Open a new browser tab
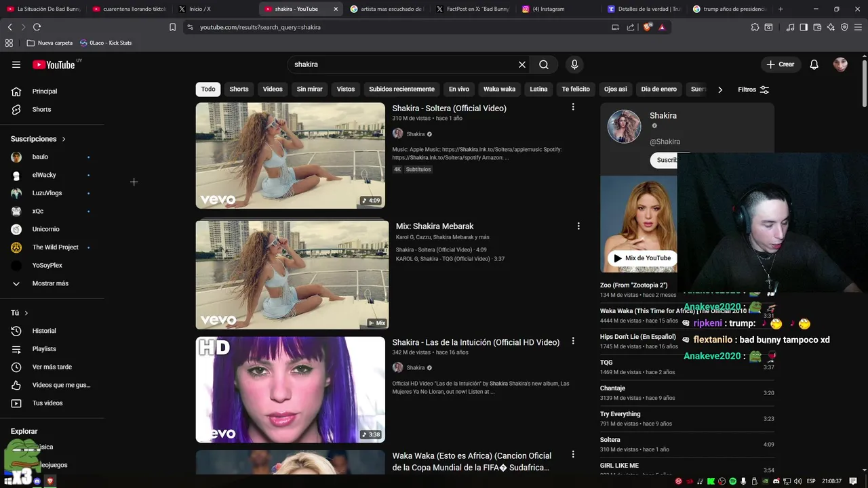 (x=781, y=9)
